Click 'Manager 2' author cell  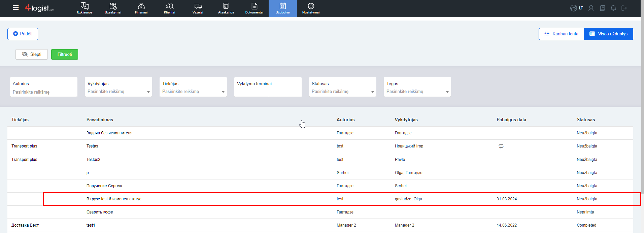tap(346, 225)
